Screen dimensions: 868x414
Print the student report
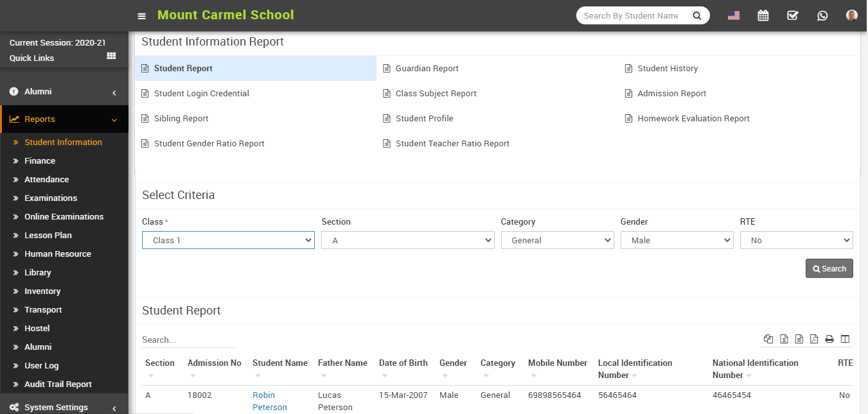coord(829,338)
